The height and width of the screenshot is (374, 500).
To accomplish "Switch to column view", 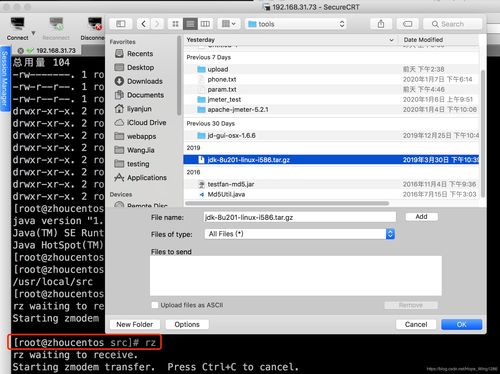I will click(205, 24).
